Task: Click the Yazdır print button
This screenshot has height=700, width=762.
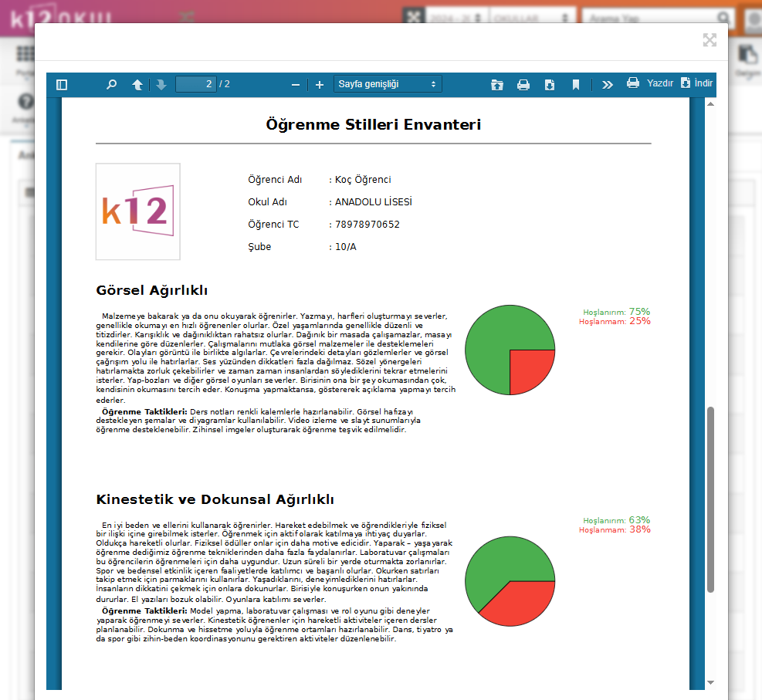Action: click(650, 83)
